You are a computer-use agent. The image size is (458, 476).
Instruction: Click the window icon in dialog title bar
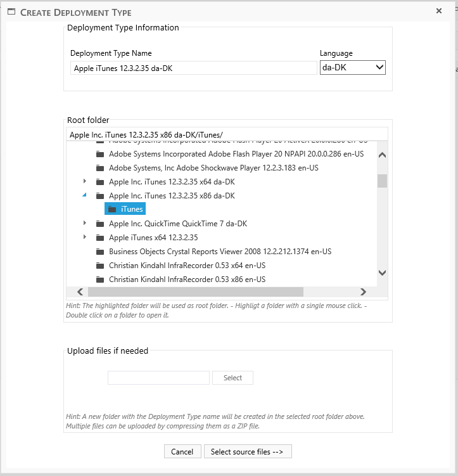(11, 12)
